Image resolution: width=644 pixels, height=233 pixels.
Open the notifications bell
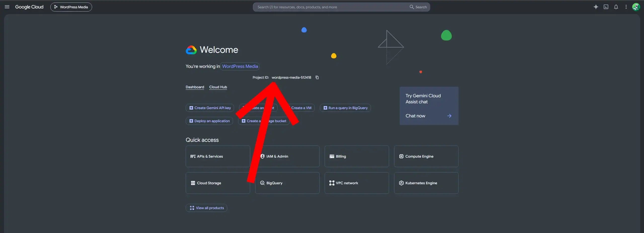click(x=616, y=7)
